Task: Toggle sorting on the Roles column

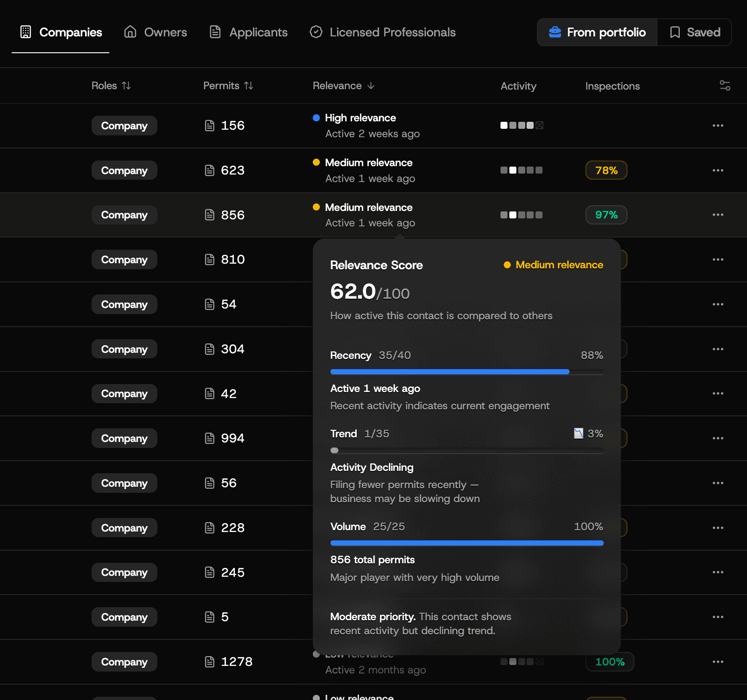Action: click(x=127, y=85)
